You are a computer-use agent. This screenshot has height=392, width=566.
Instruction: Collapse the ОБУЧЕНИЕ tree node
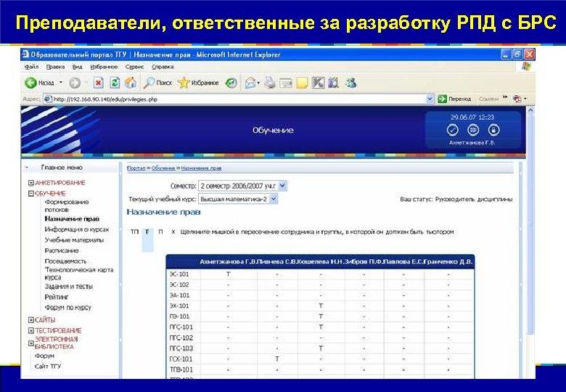tap(31, 194)
